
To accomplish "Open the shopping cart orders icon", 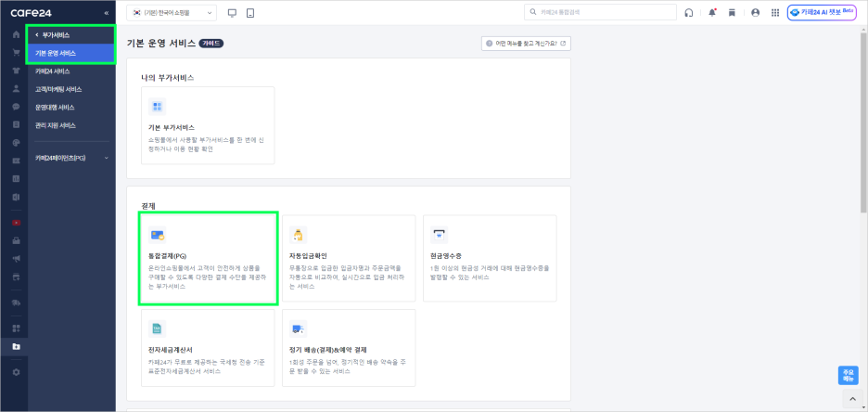I will pyautogui.click(x=16, y=53).
